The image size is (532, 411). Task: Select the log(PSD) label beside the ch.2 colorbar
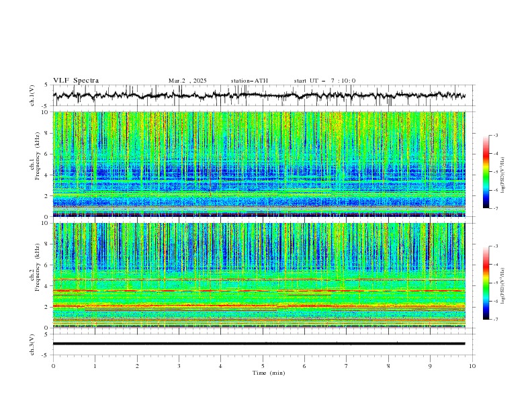tap(503, 286)
